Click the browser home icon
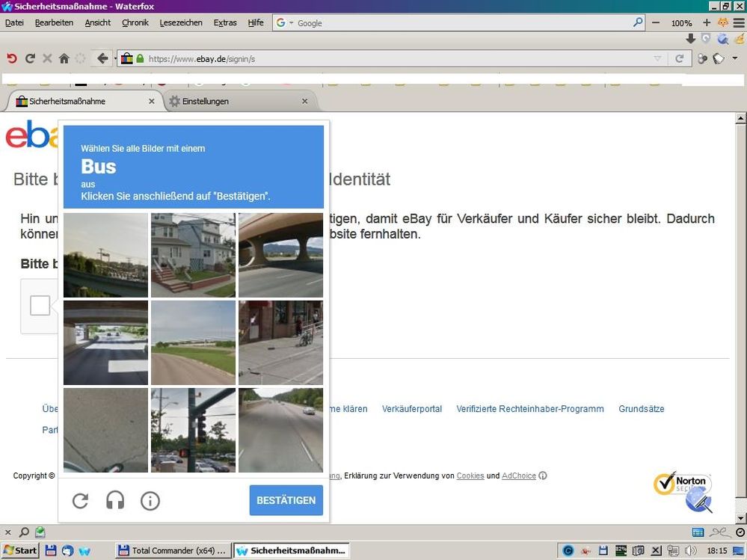The width and height of the screenshot is (747, 560). [64, 58]
